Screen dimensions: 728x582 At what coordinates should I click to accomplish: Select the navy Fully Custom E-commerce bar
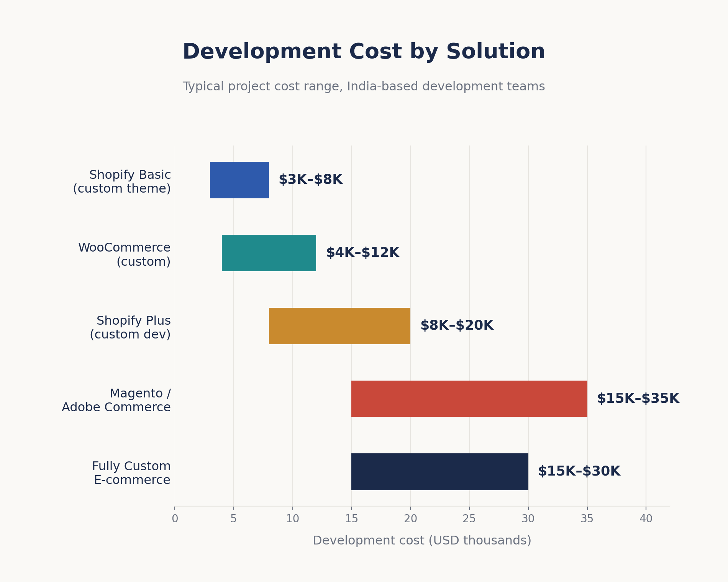coord(440,472)
